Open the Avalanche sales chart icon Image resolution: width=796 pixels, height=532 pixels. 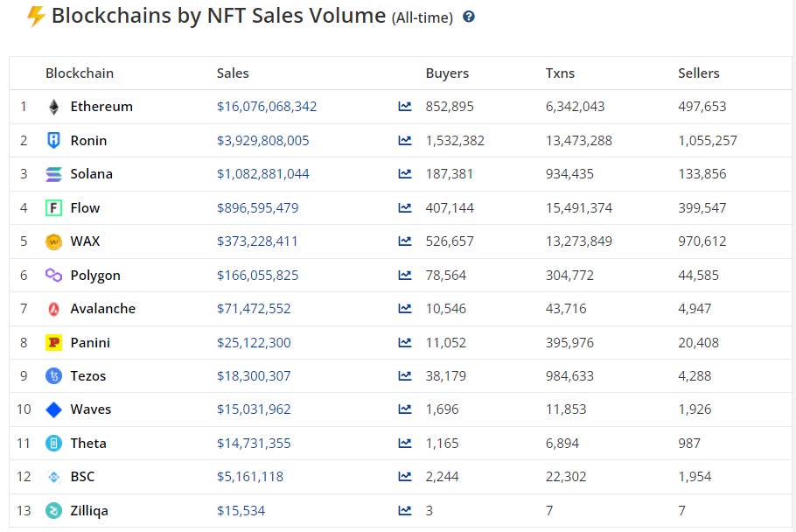(405, 309)
